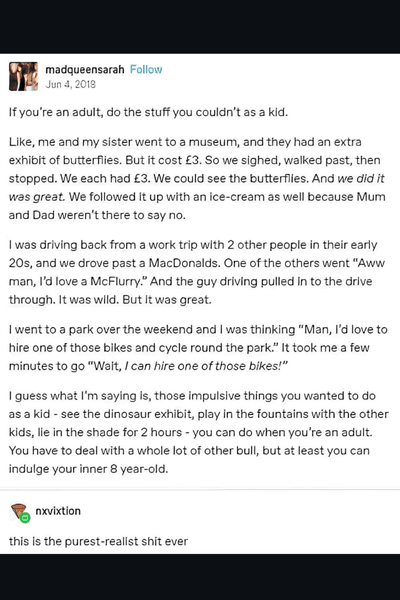Viewport: 400px width, 600px height.
Task: Click the madqueensarah username
Action: point(85,70)
